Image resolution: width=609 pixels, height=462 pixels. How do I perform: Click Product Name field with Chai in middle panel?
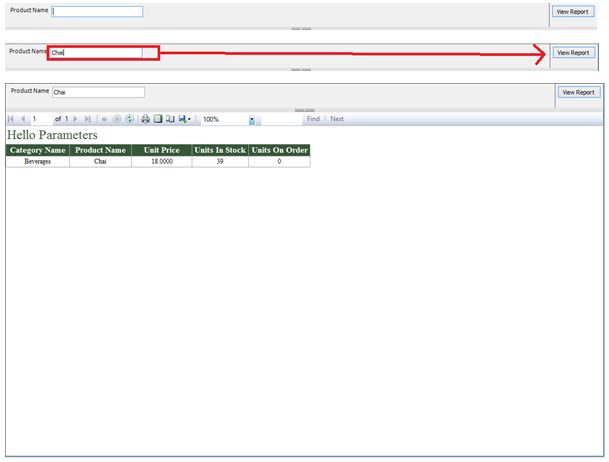[96, 53]
